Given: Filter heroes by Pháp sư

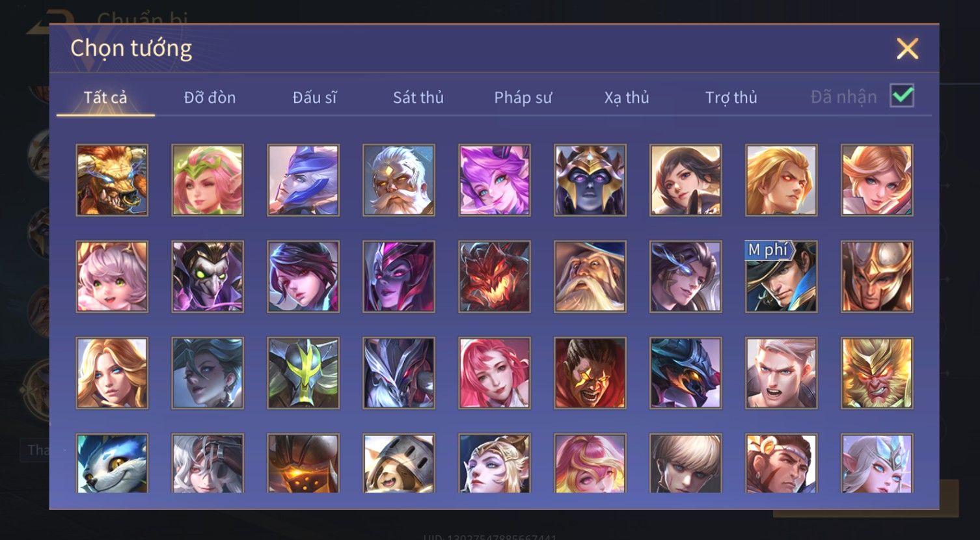Looking at the screenshot, I should (523, 98).
